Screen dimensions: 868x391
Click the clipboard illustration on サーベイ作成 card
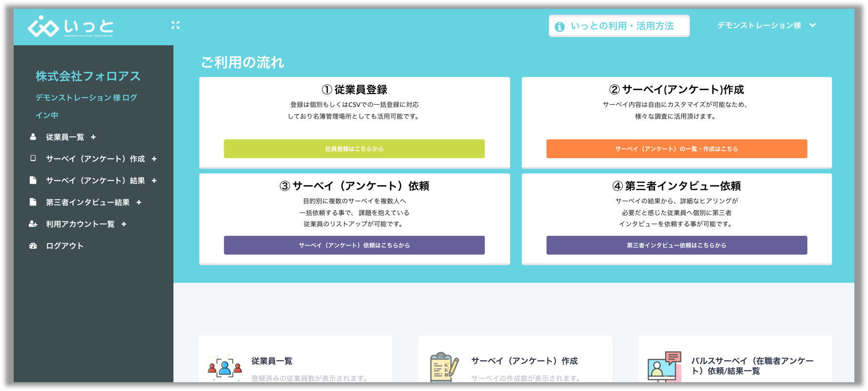[444, 367]
